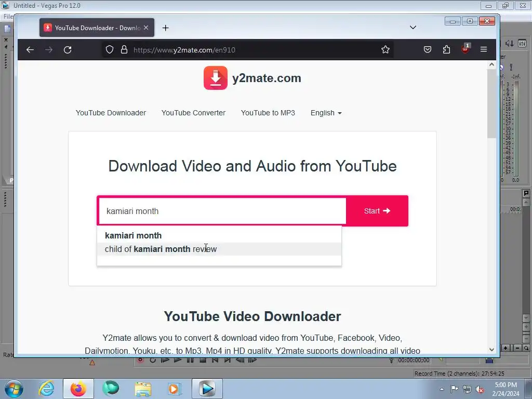Select the Vegas zoom magnifier tool
532x399 pixels.
click(526, 348)
